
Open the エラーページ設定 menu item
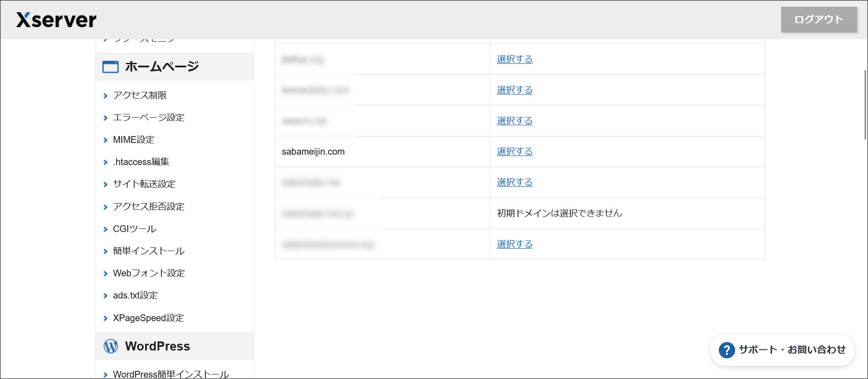148,118
